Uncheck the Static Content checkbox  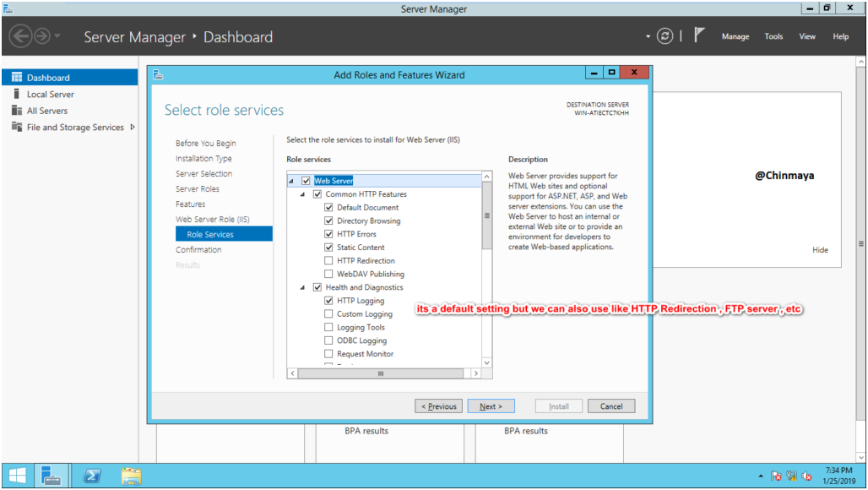click(x=328, y=248)
